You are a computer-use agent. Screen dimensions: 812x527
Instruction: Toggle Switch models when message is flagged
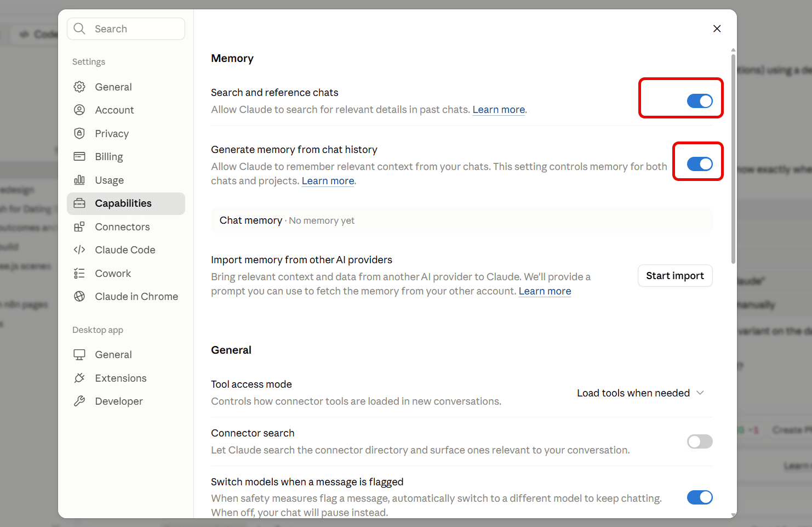[700, 497]
